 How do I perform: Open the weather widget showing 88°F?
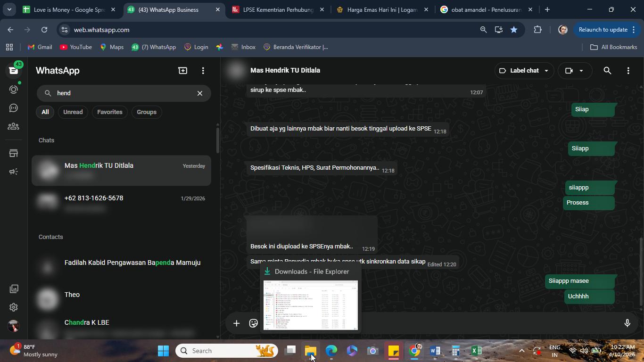[34, 351]
